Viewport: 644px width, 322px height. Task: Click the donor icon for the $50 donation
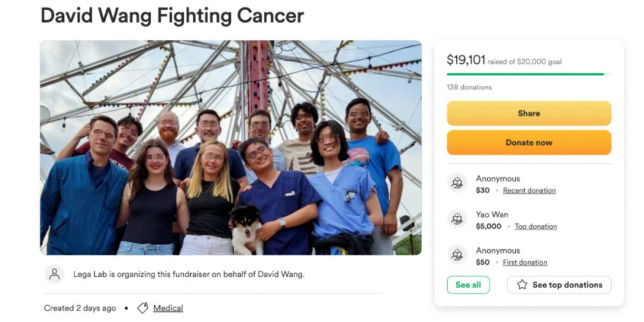[x=457, y=255]
